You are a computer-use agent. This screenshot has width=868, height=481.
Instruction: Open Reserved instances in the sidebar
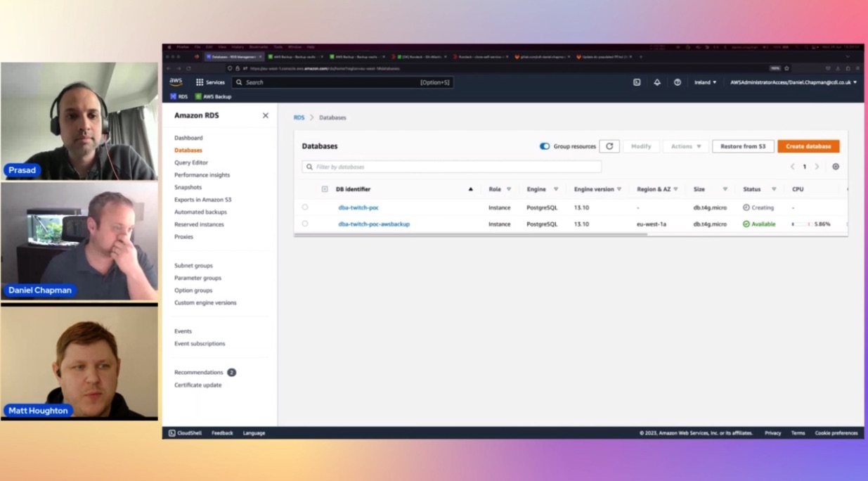(199, 224)
